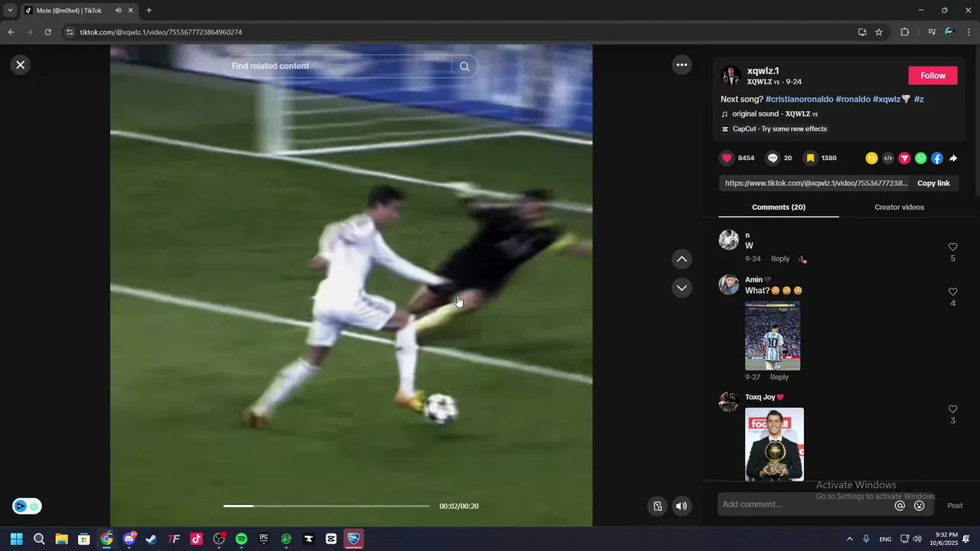Show hidden system tray icons
Screen dimensions: 980x551
click(849, 539)
